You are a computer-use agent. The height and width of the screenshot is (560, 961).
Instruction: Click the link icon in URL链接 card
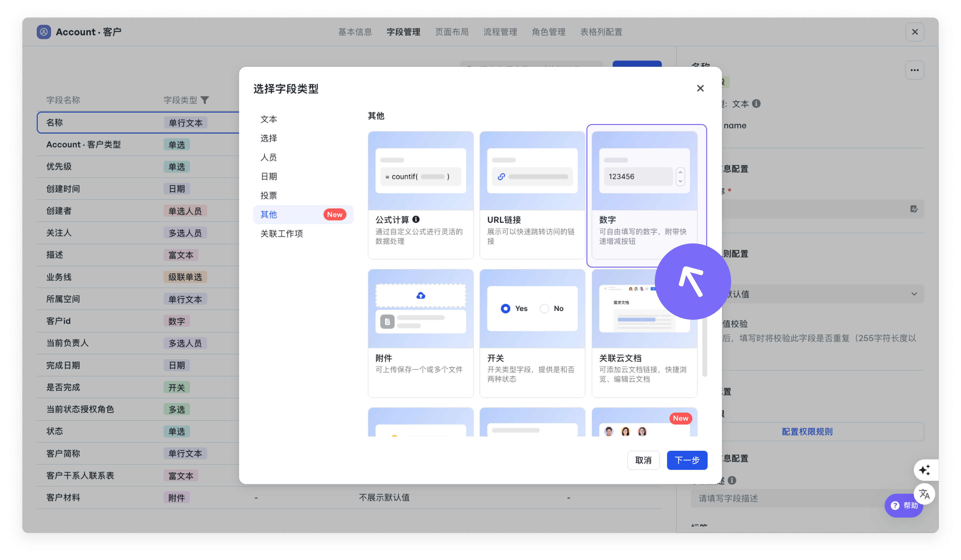point(501,176)
